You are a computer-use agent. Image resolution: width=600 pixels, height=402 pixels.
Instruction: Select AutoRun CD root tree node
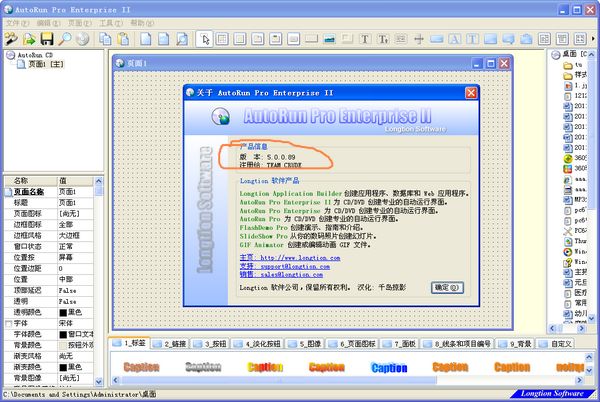coord(35,55)
